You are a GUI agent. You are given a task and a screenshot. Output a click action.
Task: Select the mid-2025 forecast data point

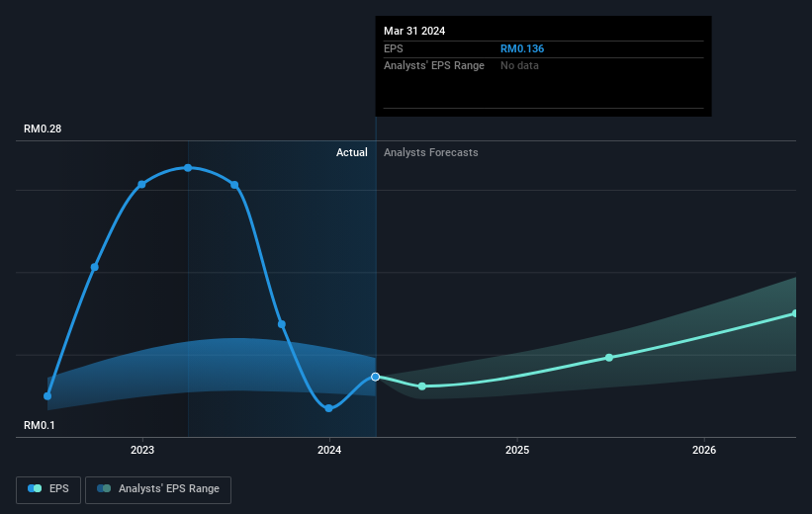pos(609,358)
